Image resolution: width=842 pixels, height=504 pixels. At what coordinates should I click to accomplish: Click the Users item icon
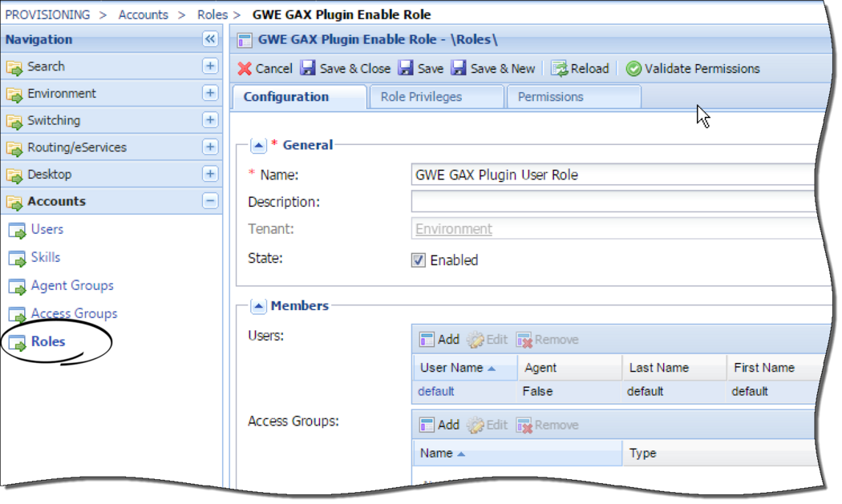(x=17, y=231)
